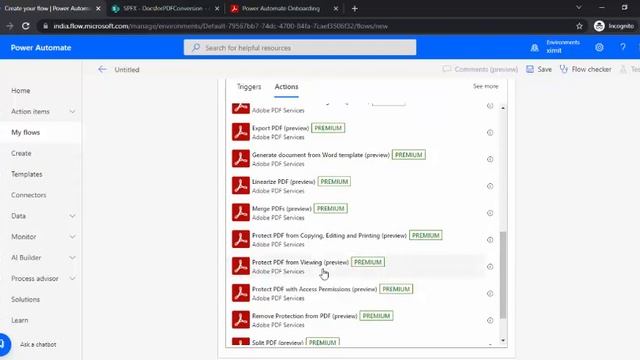Open the settings gear in header
This screenshot has width=640, height=360.
tap(599, 47)
